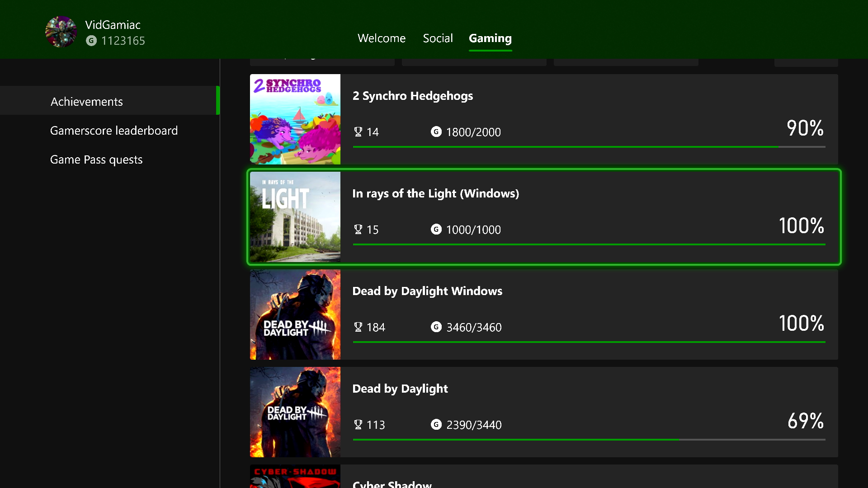Switch to the Welcome tab

click(x=382, y=38)
